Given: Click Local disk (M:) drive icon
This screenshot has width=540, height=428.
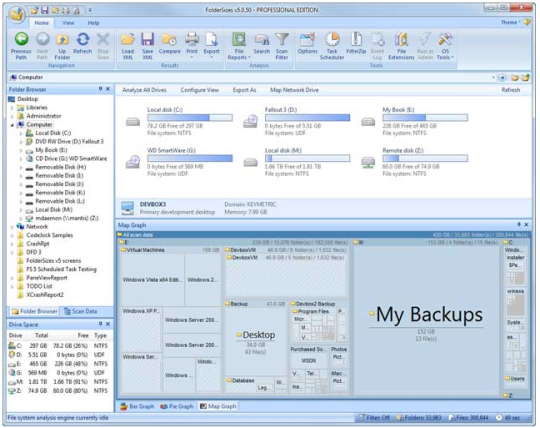Looking at the screenshot, I should (250, 162).
